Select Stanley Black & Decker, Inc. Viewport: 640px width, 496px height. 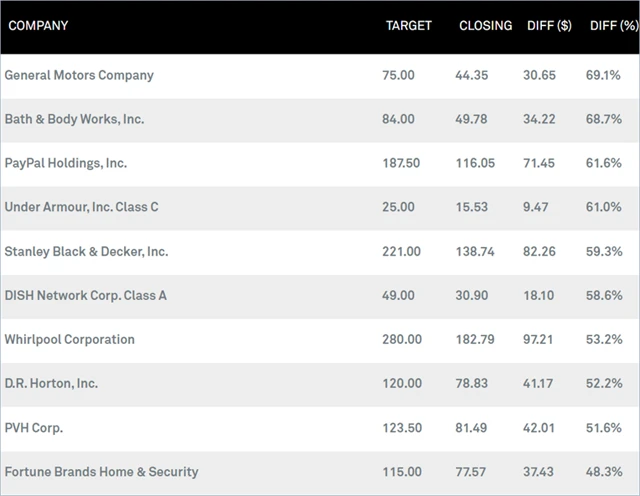point(86,251)
